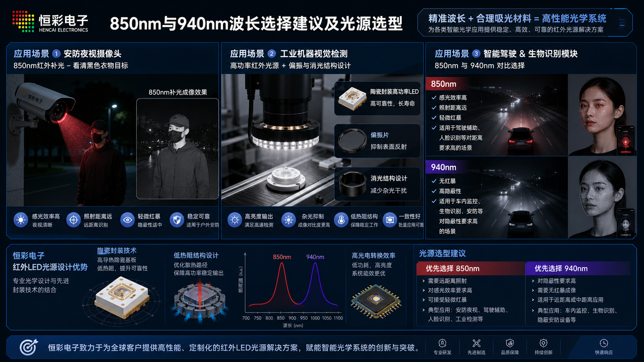Click the 稳定可靠 shield icon
This screenshot has width=644, height=362.
(x=177, y=220)
